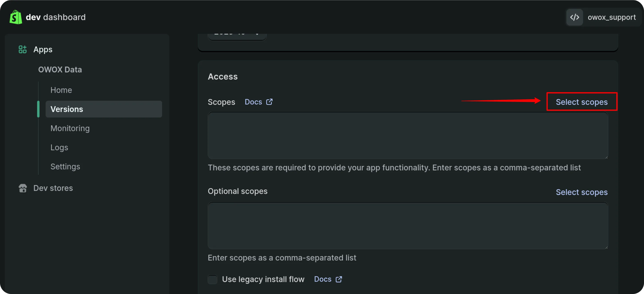The image size is (644, 294).
Task: Open the external link icon next to Scopes Docs
Action: 269,102
